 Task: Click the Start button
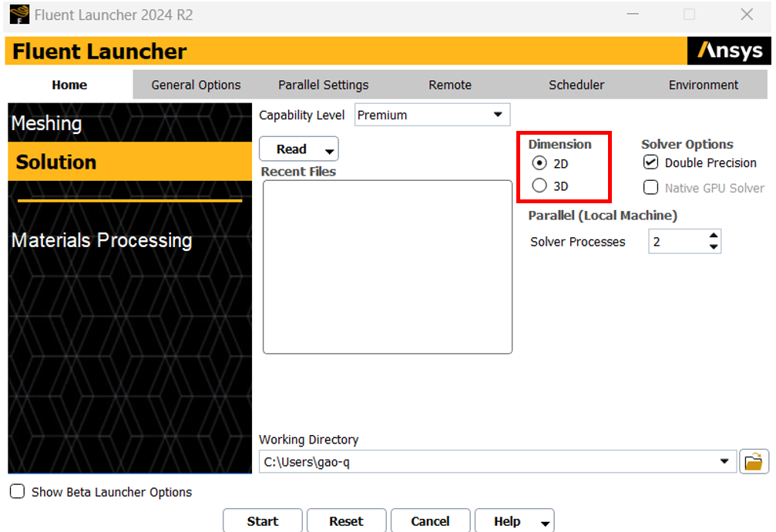click(x=262, y=520)
